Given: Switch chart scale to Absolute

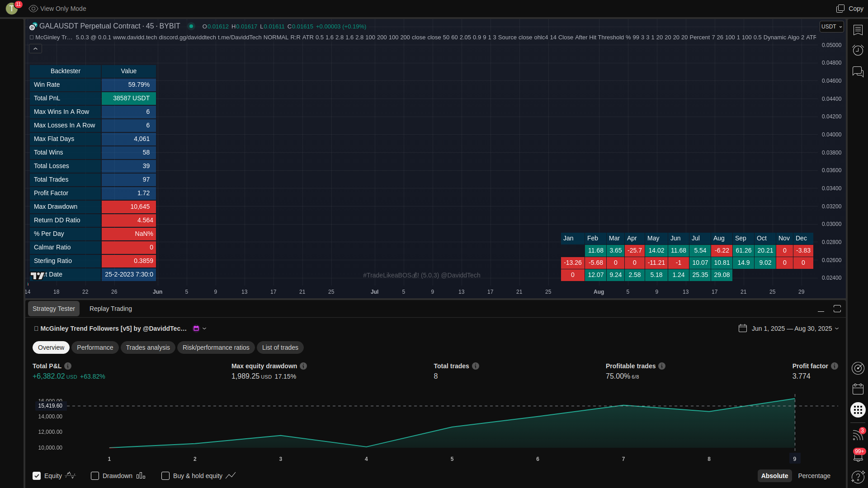Looking at the screenshot, I should [774, 476].
